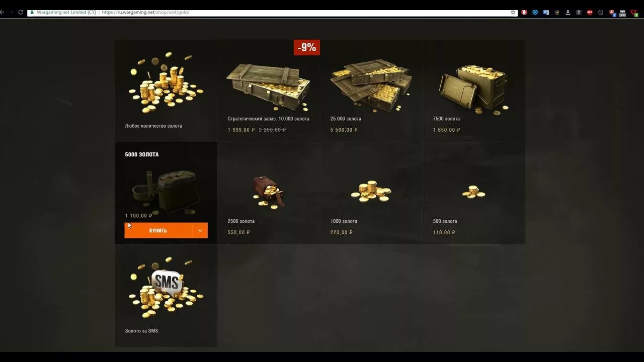The image size is (644, 362).
Task: Bookmark the page with the star icon
Action: pyautogui.click(x=513, y=12)
